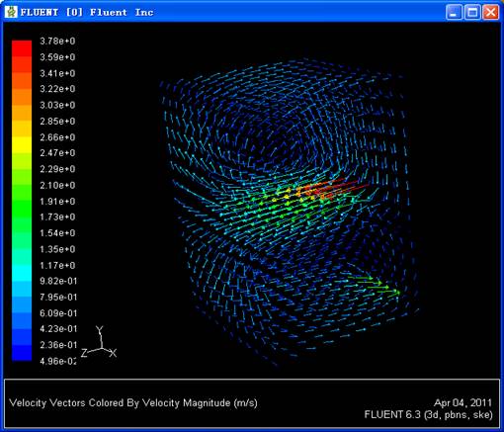This screenshot has height=432, width=504.
Task: Click the X axis label of the triad
Action: tap(113, 353)
